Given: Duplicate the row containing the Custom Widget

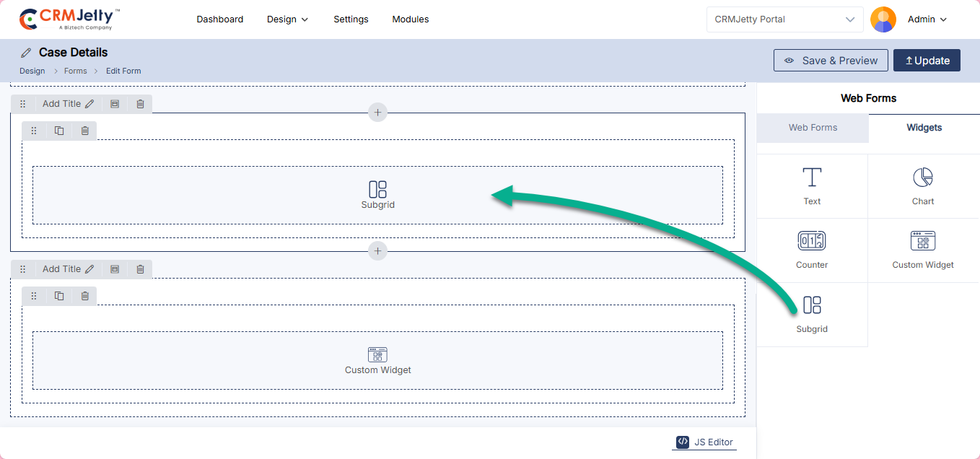Looking at the screenshot, I should coord(59,296).
